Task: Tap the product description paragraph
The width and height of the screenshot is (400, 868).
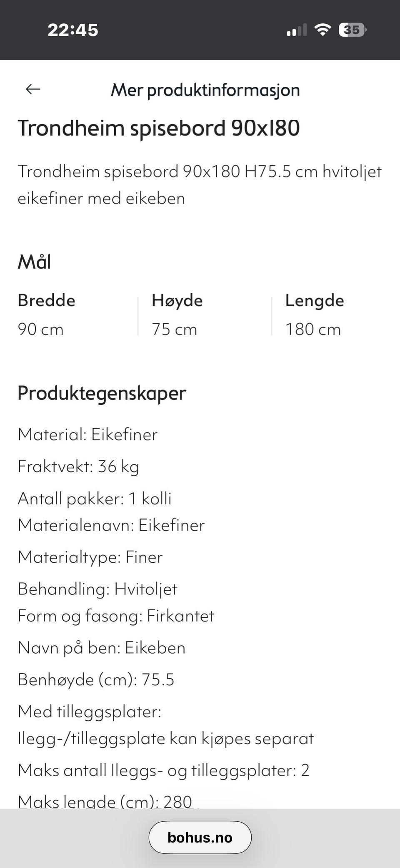Action: [200, 184]
